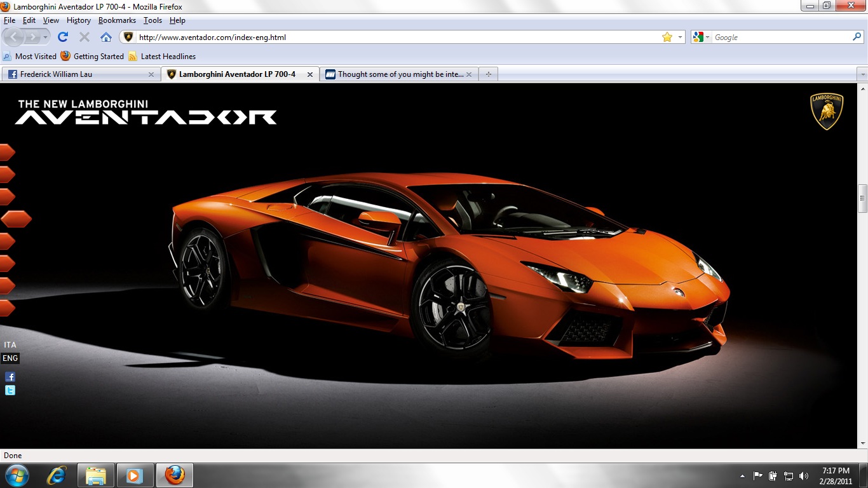Open Windows Media Player from taskbar
Image resolution: width=868 pixels, height=488 pixels.
pyautogui.click(x=134, y=475)
